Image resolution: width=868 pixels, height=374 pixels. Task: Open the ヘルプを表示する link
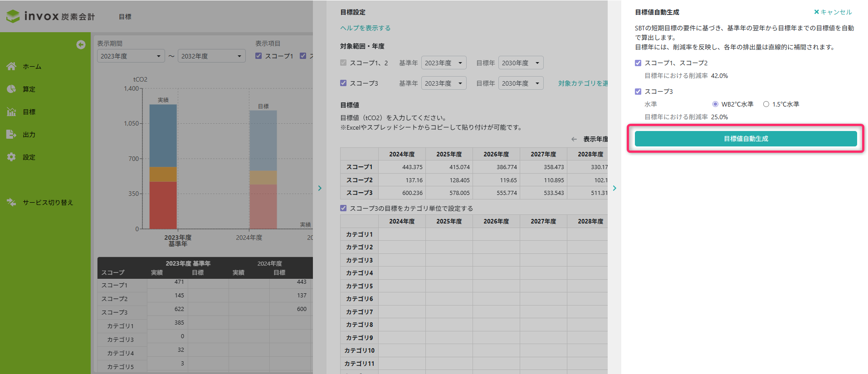pos(365,28)
